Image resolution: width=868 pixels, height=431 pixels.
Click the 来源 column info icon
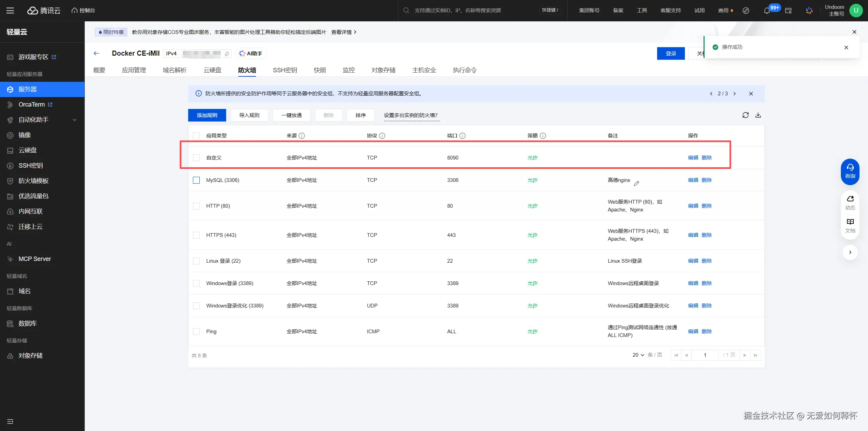(x=302, y=136)
